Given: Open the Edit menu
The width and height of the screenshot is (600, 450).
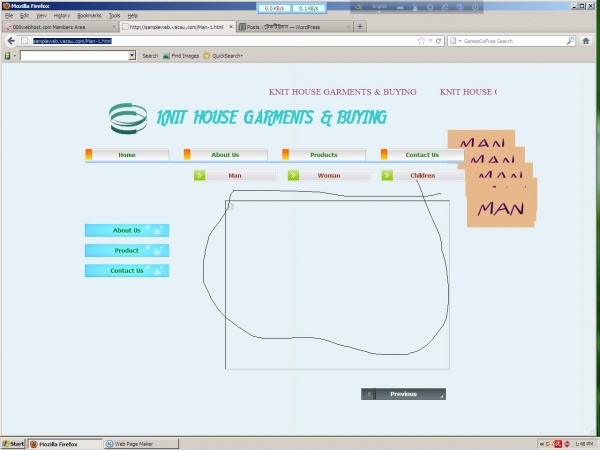Looking at the screenshot, I should click(x=24, y=16).
